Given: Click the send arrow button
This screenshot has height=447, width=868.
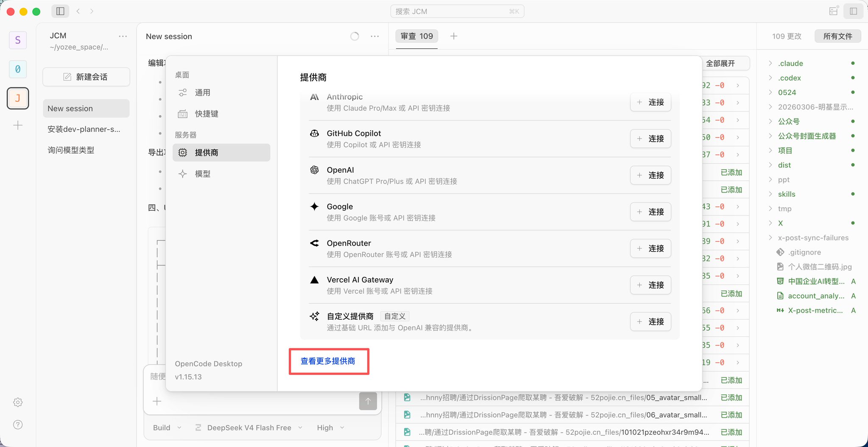Looking at the screenshot, I should pos(368,401).
